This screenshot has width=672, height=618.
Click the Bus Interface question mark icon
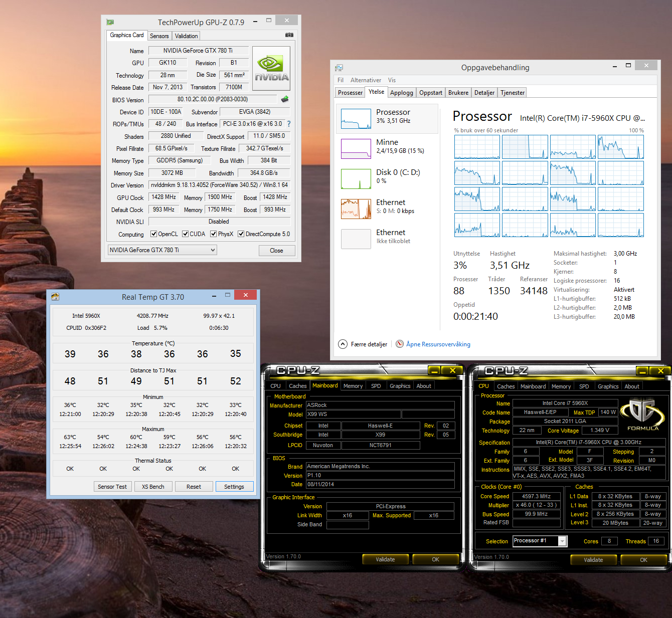pyautogui.click(x=289, y=124)
